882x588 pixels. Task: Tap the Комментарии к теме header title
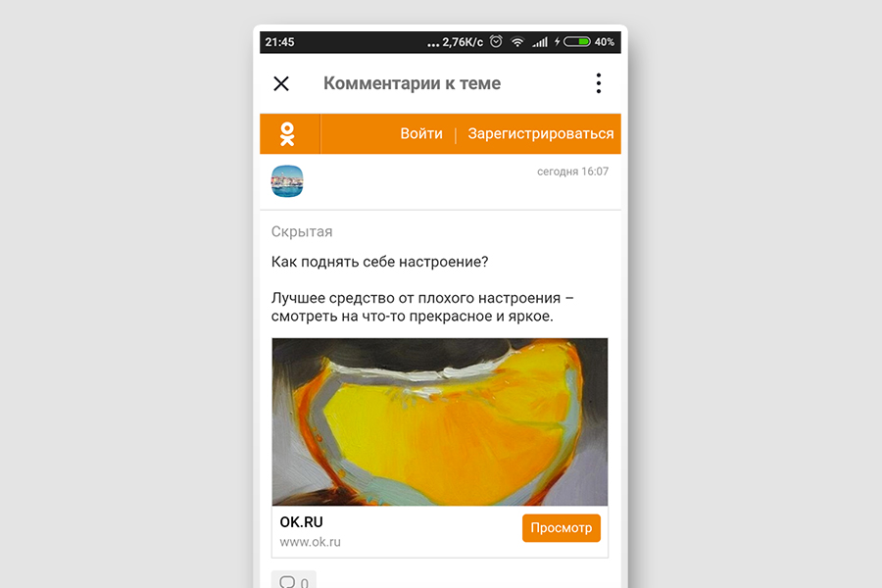pyautogui.click(x=413, y=83)
